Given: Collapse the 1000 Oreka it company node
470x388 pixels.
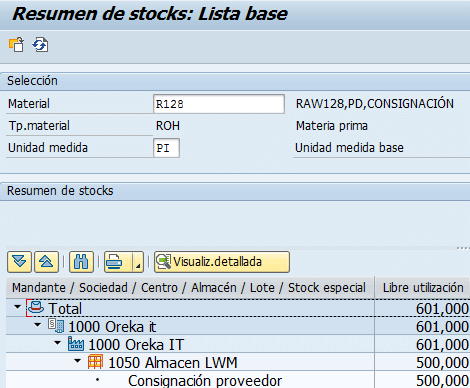Looking at the screenshot, I should pyautogui.click(x=37, y=324).
